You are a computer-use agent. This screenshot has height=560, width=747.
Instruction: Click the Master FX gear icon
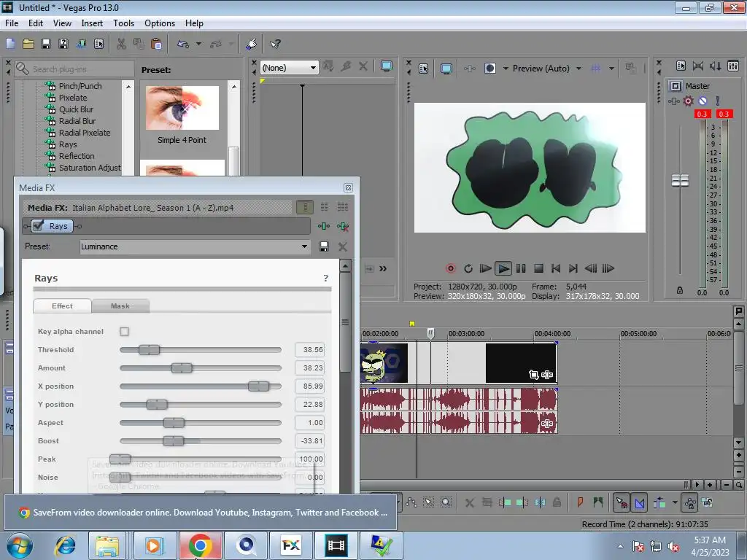[688, 101]
